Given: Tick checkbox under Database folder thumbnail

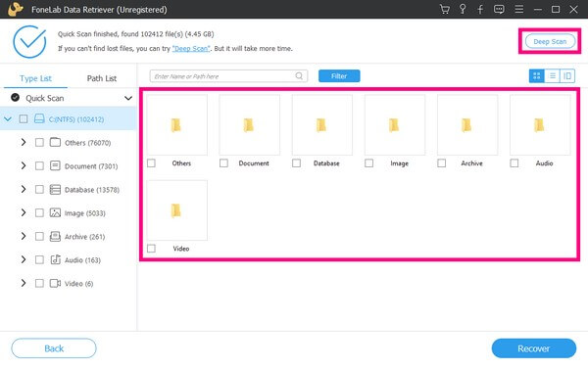Looking at the screenshot, I should pyautogui.click(x=296, y=162).
